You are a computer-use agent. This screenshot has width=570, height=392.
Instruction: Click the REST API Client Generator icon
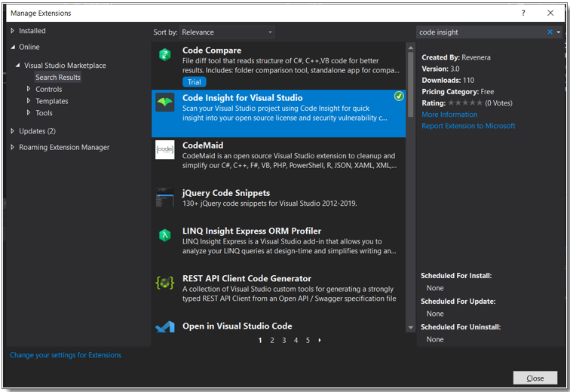(165, 283)
